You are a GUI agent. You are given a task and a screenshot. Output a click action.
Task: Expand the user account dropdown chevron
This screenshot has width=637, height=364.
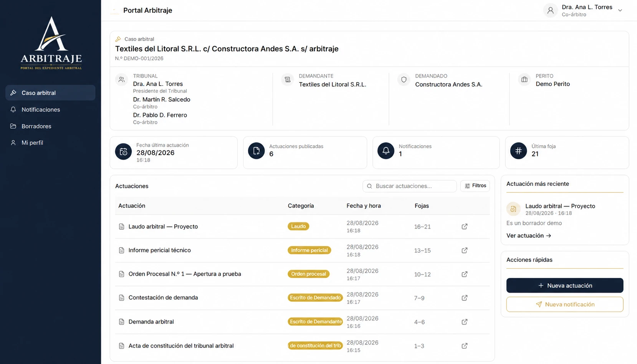(620, 10)
